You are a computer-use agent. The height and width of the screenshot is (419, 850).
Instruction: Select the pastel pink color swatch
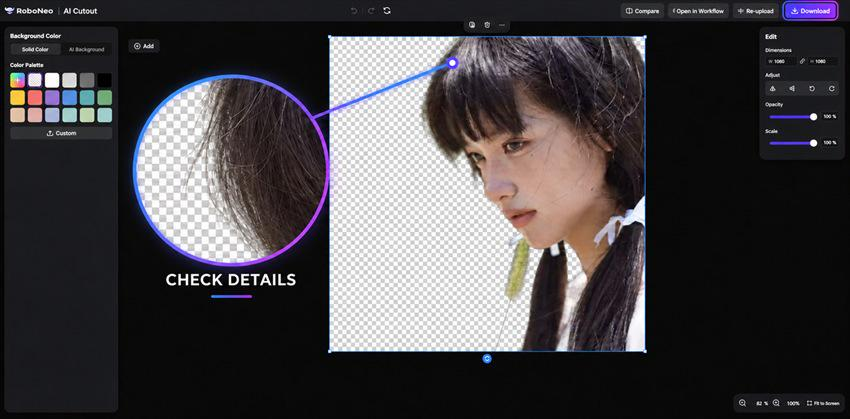coord(35,115)
